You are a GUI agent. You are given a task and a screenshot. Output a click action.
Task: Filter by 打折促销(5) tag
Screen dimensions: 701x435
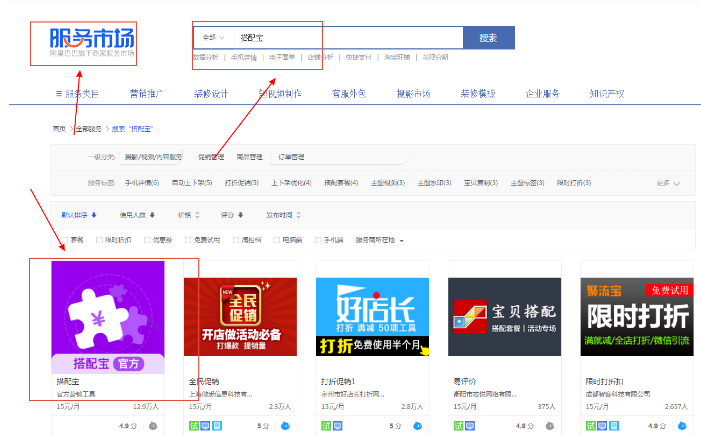242,183
